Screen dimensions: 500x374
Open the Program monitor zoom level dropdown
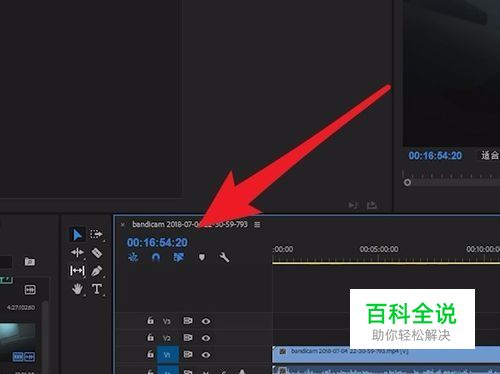(490, 155)
